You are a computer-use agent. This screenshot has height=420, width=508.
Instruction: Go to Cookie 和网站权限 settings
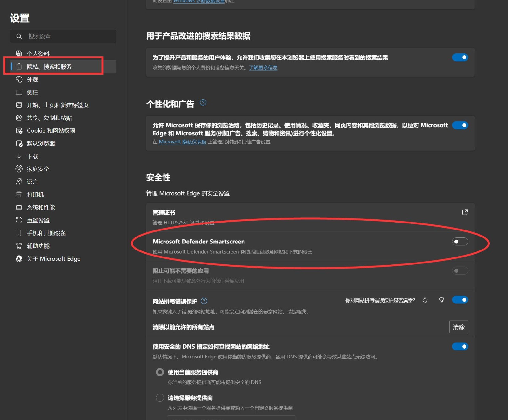pos(51,131)
